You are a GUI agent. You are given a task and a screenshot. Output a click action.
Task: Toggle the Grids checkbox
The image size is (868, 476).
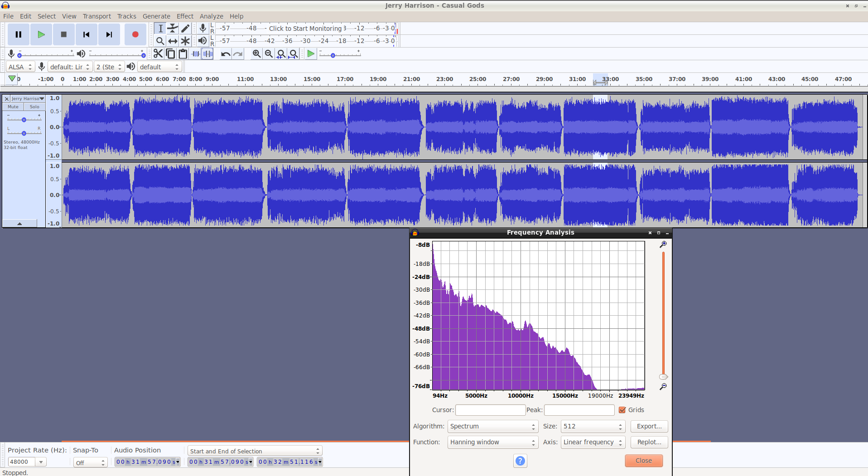click(622, 410)
